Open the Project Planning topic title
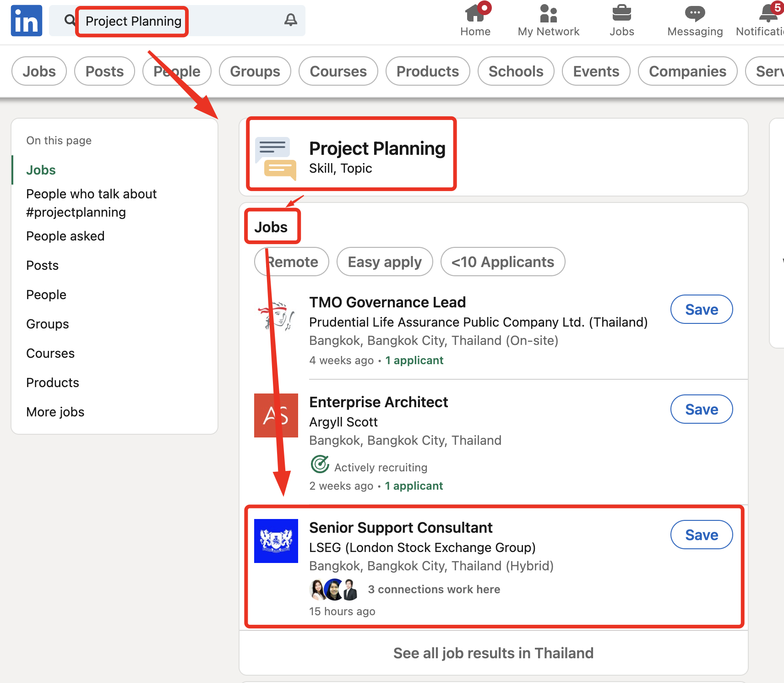784x683 pixels. click(377, 148)
